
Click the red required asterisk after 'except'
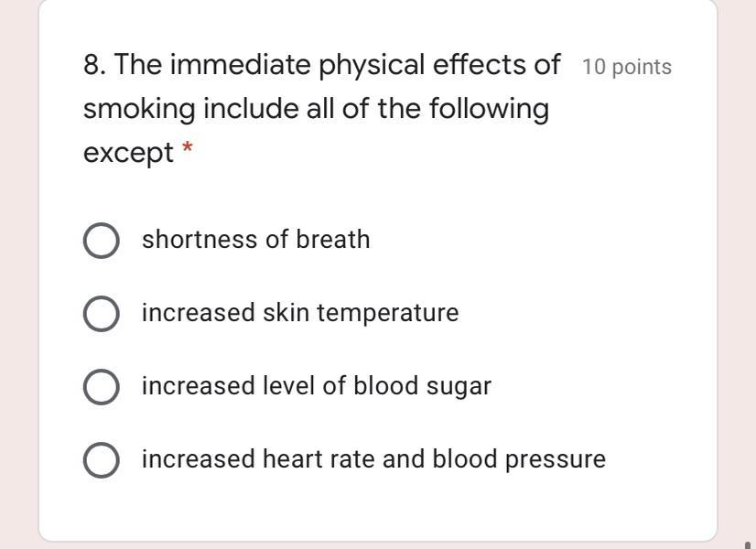[x=188, y=147]
